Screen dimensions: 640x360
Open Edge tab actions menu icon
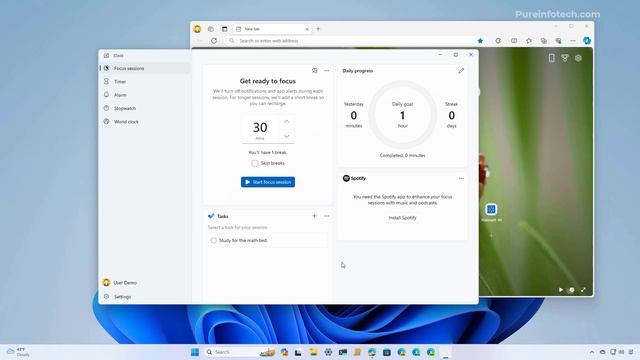tap(224, 29)
